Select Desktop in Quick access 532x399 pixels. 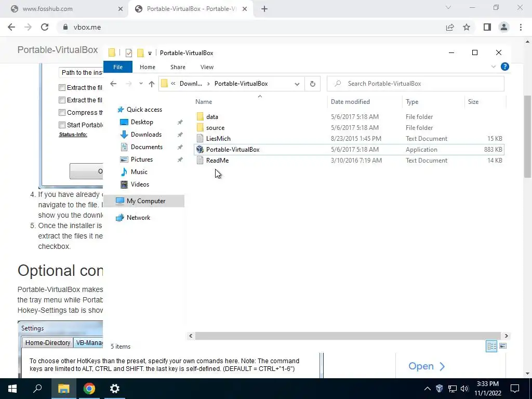click(x=142, y=122)
